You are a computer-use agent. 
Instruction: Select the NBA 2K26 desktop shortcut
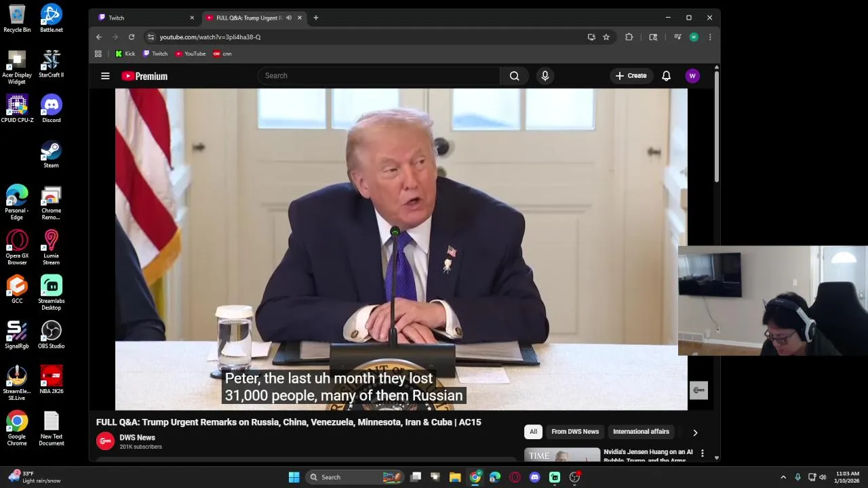click(x=52, y=380)
